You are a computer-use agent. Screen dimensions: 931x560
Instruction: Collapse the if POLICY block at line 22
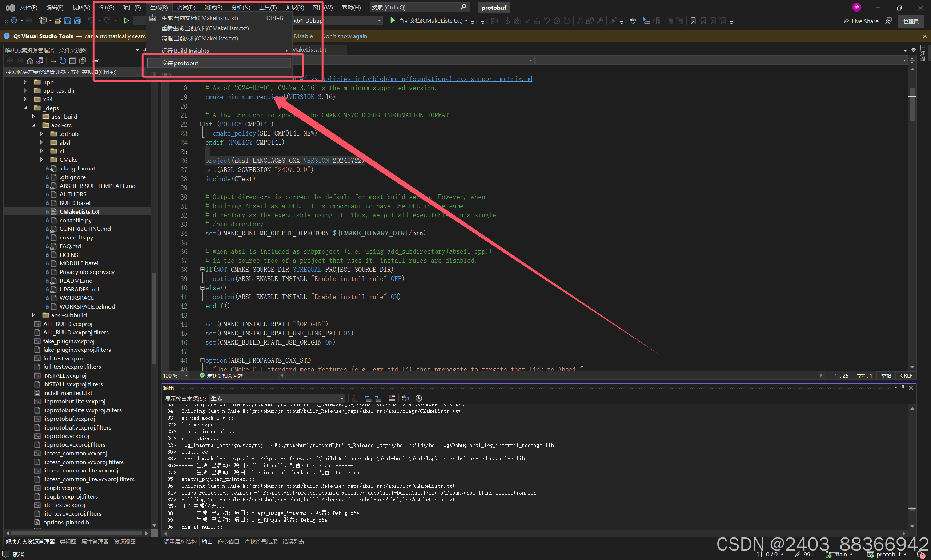tap(202, 124)
